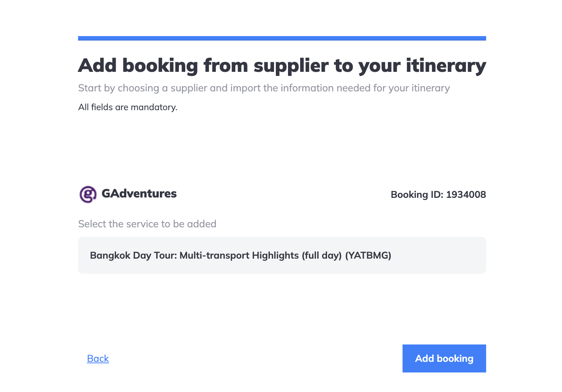Select the Bangkok Day Tour service option

pos(282,255)
